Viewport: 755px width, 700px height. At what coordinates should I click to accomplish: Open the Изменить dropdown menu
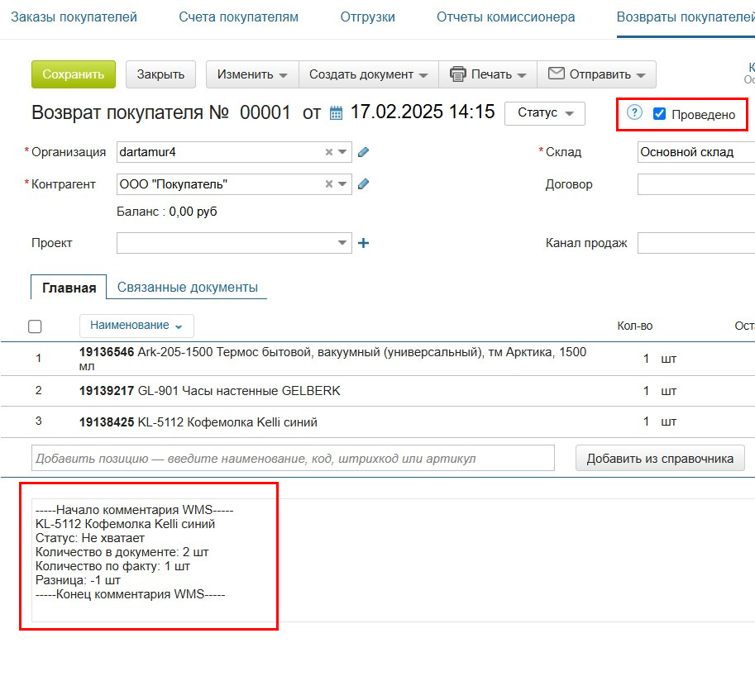click(x=252, y=74)
